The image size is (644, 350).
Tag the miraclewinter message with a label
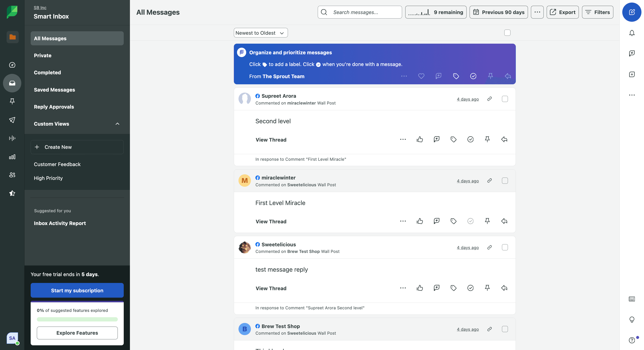pyautogui.click(x=453, y=221)
